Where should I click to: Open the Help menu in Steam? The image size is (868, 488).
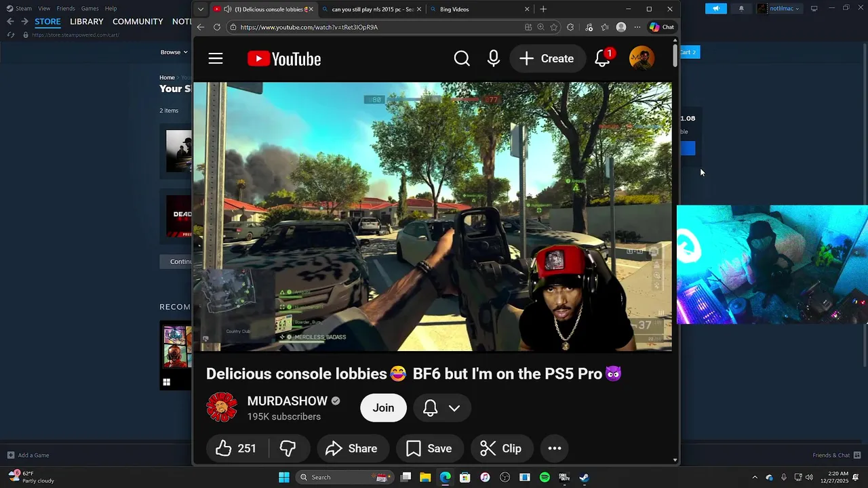pos(111,8)
